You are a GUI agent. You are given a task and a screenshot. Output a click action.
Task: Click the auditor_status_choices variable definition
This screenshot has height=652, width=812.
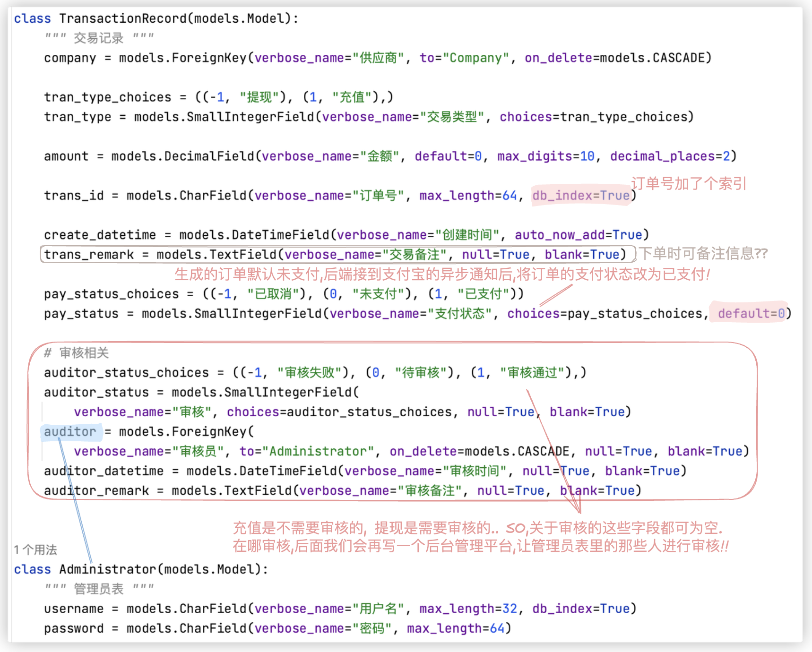tap(126, 372)
